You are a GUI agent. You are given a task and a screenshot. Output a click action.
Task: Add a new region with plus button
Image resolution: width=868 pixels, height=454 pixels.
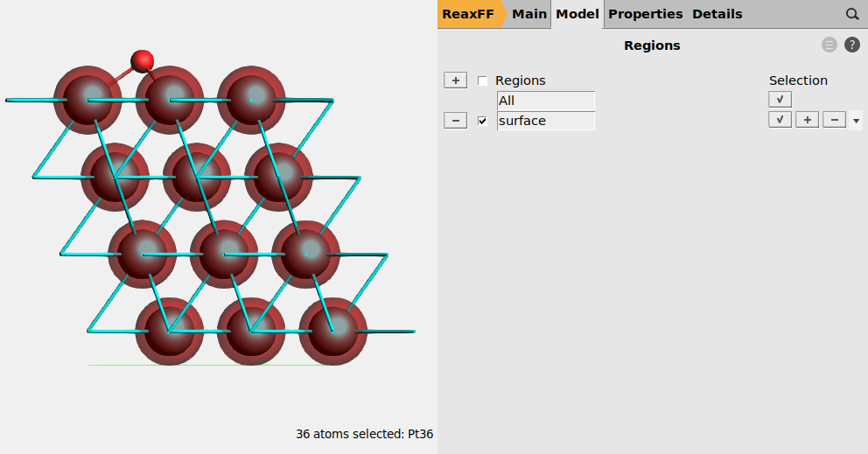click(455, 80)
